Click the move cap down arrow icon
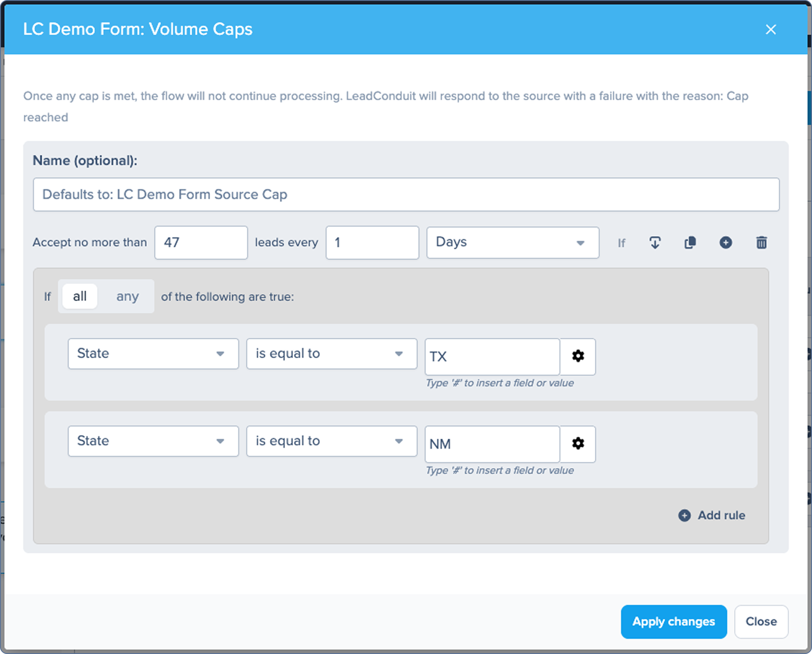This screenshot has width=812, height=654. click(655, 243)
